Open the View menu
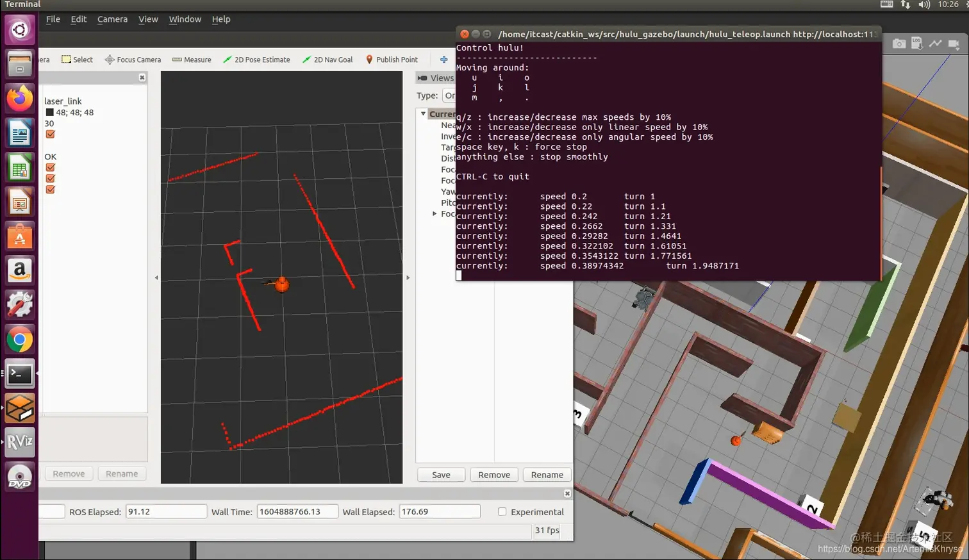This screenshot has width=969, height=560. [148, 19]
